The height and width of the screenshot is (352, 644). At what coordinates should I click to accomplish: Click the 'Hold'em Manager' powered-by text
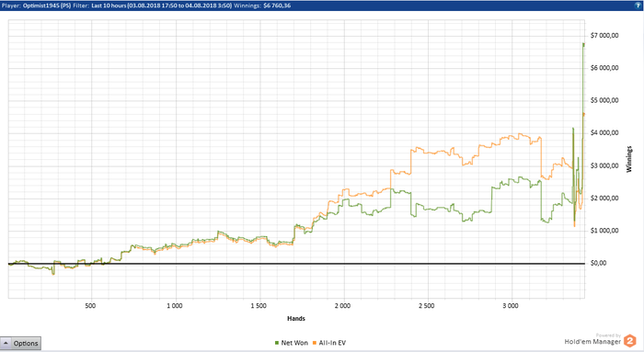click(x=592, y=341)
